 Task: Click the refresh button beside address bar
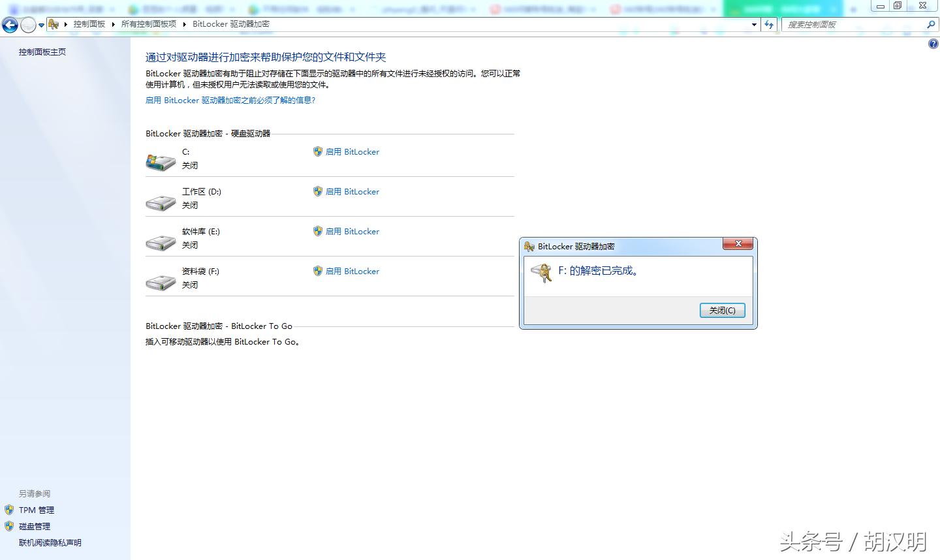point(769,25)
